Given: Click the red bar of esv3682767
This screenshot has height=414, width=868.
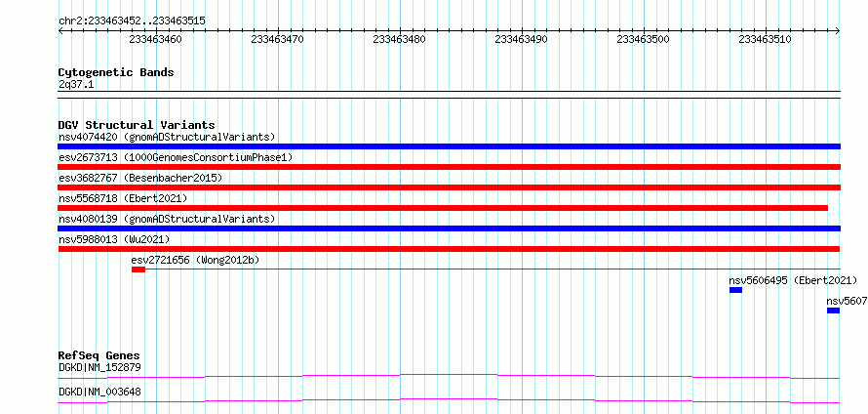Looking at the screenshot, I should (x=449, y=187).
